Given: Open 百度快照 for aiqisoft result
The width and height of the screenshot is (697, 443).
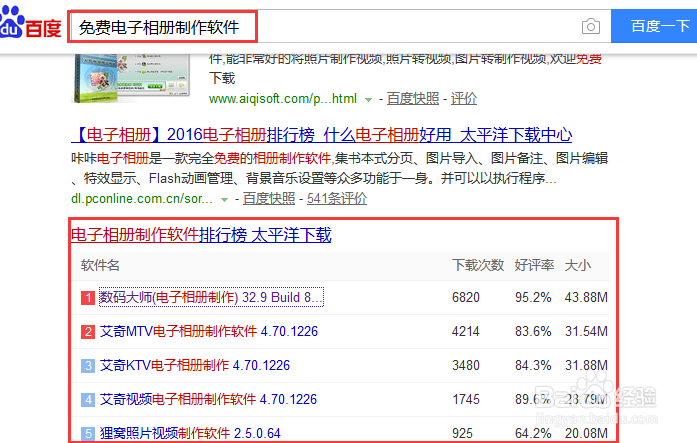Looking at the screenshot, I should coord(413,99).
